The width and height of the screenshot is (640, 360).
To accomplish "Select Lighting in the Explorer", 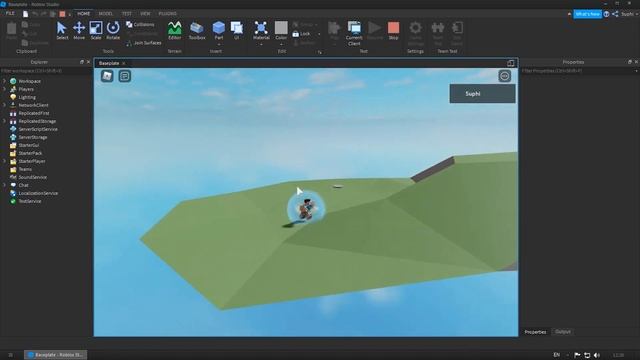I will (x=27, y=97).
